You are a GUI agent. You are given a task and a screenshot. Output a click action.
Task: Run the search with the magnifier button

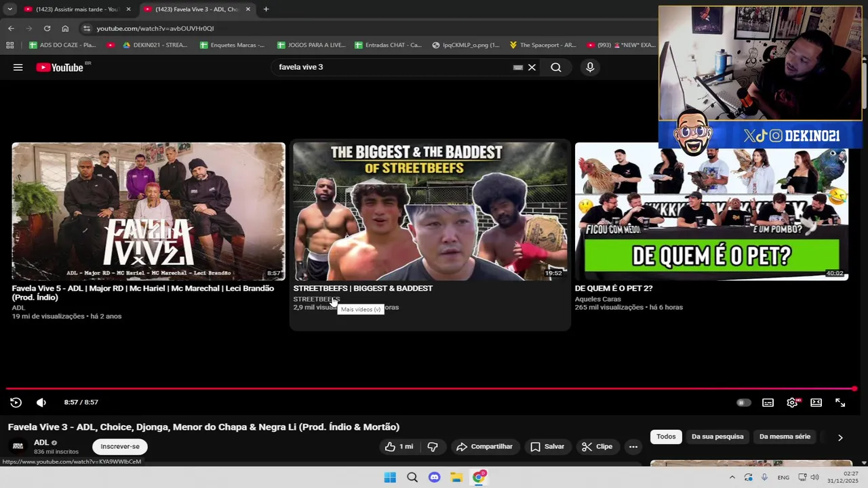tap(556, 67)
